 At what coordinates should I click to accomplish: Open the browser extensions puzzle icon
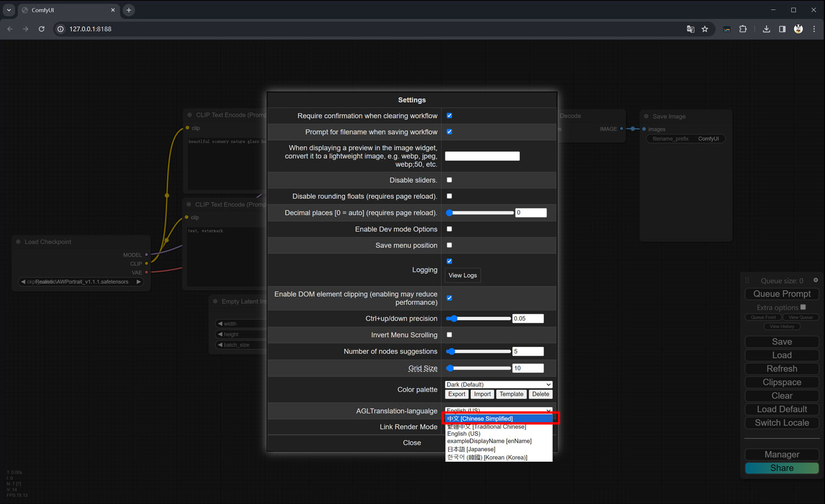pos(743,29)
